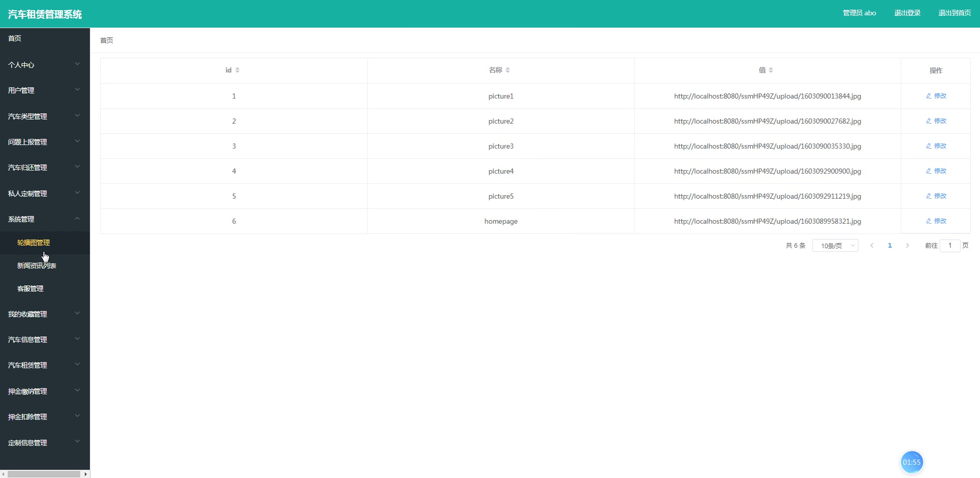Click the 前往 page number input
This screenshot has width=980, height=478.
tap(950, 246)
